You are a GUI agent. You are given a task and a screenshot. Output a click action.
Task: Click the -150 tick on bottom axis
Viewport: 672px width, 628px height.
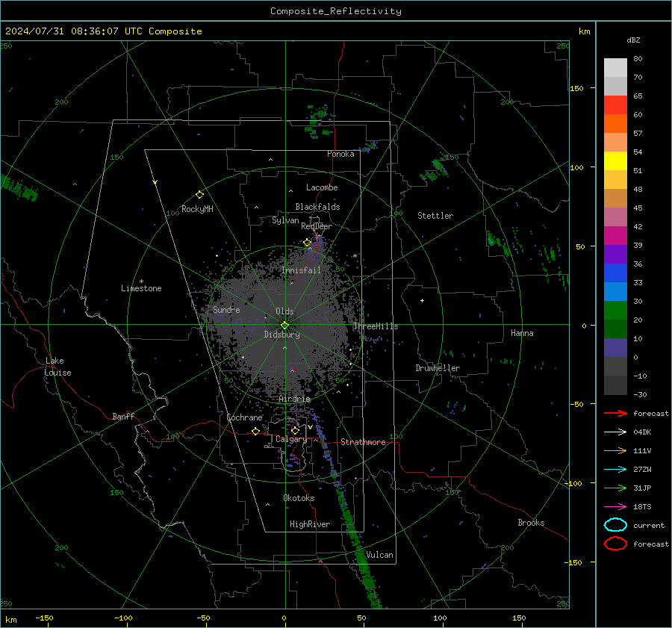pos(44,618)
